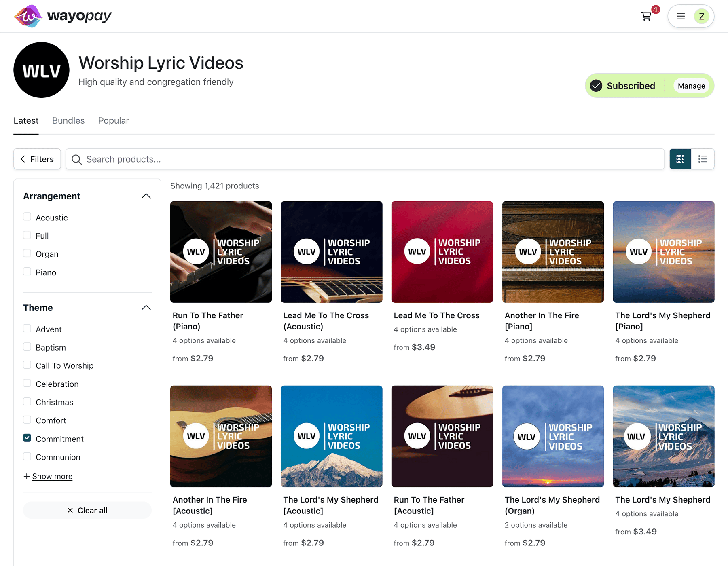Click the Worship Lyric Videos store heading
The height and width of the screenshot is (566, 728).
tap(161, 63)
